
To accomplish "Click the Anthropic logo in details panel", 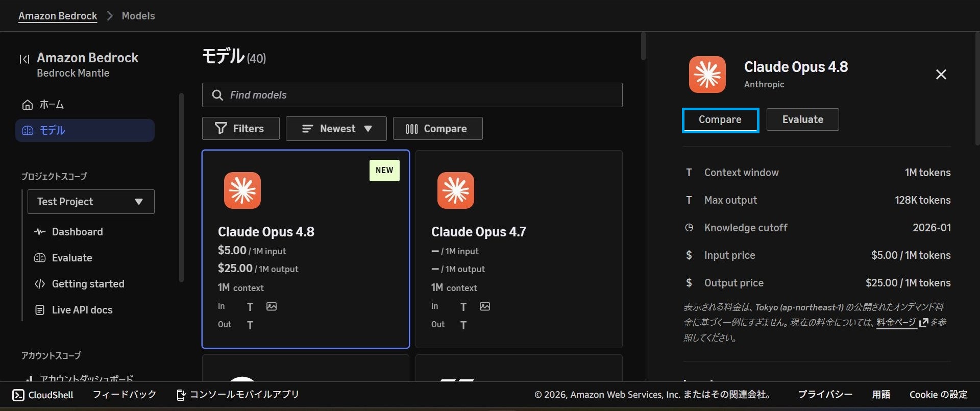I will click(707, 75).
